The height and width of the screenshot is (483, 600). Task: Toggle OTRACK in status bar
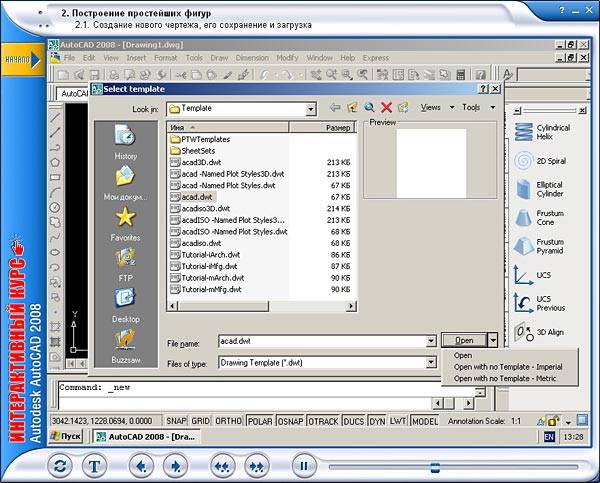[323, 421]
